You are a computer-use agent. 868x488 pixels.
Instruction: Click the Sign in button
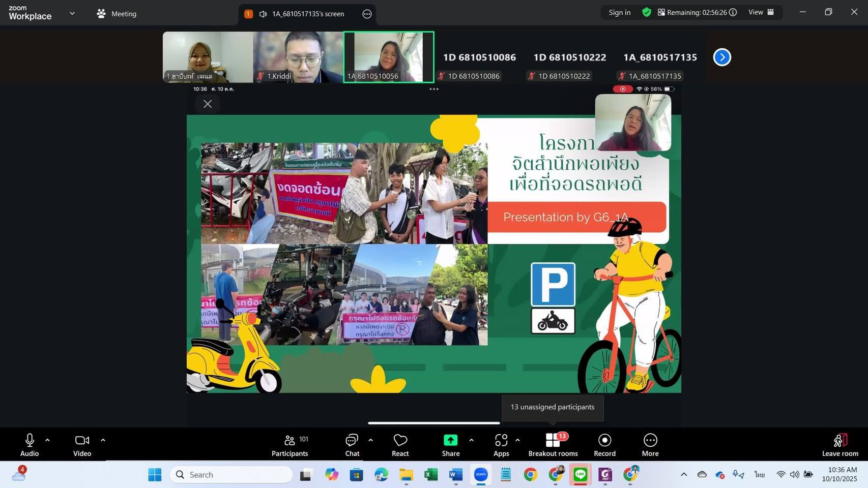[x=619, y=12]
